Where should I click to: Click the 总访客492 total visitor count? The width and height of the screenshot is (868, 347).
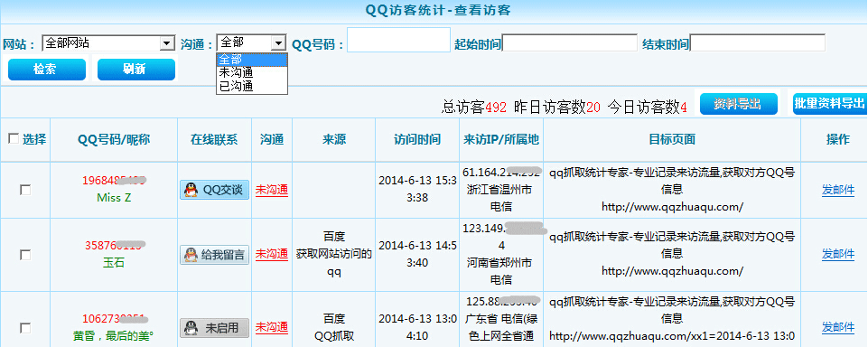pyautogui.click(x=474, y=107)
